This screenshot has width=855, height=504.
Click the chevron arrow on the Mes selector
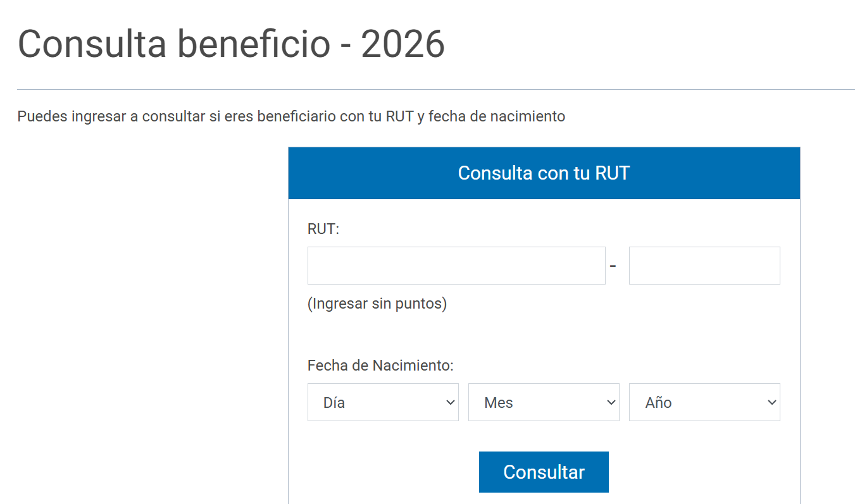point(611,402)
